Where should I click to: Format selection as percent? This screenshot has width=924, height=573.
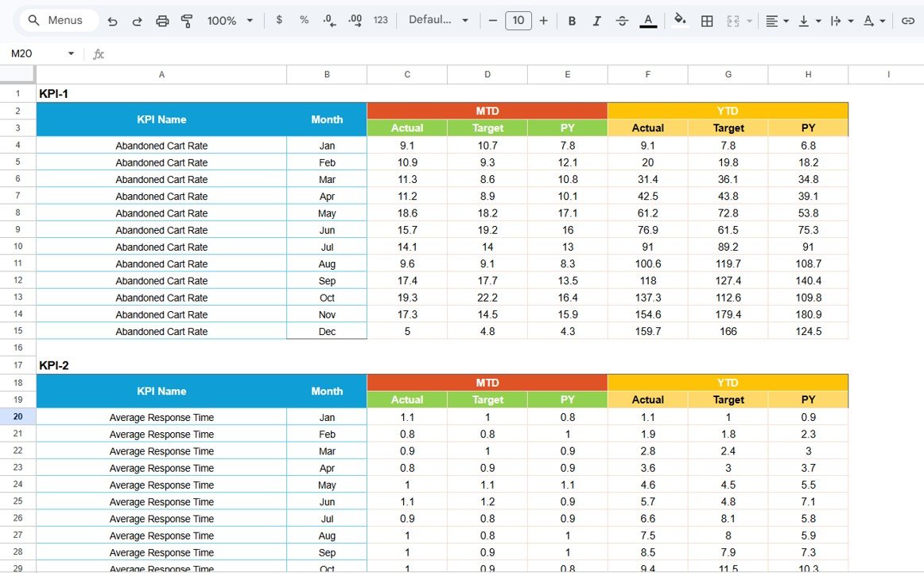(304, 20)
